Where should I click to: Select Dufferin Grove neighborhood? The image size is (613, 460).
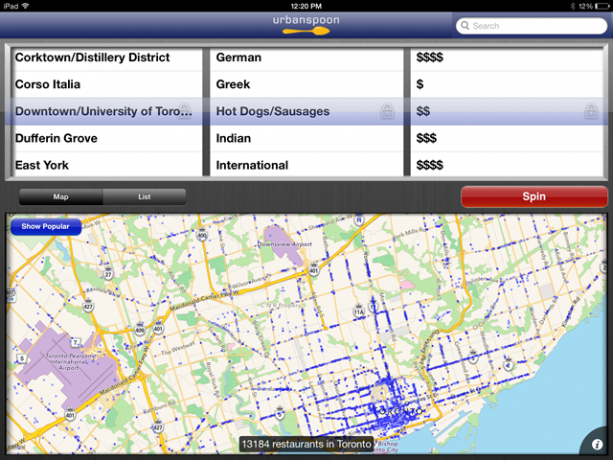[x=106, y=138]
